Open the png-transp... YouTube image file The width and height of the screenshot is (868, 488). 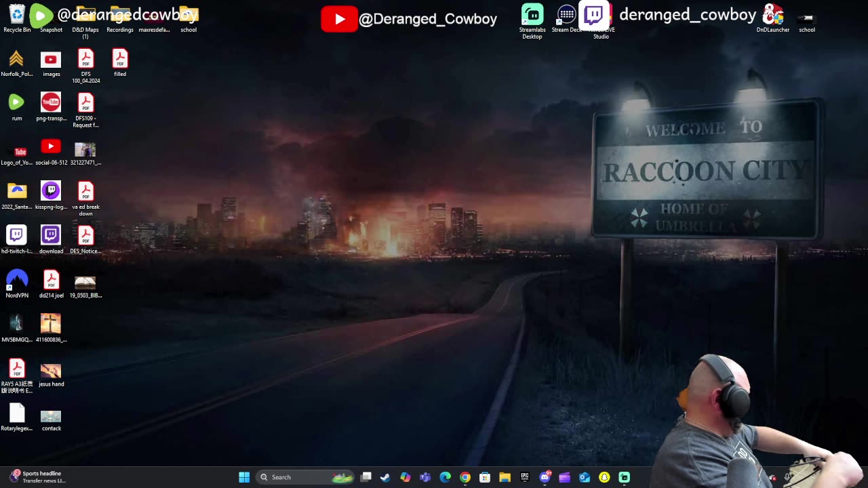[x=51, y=108]
